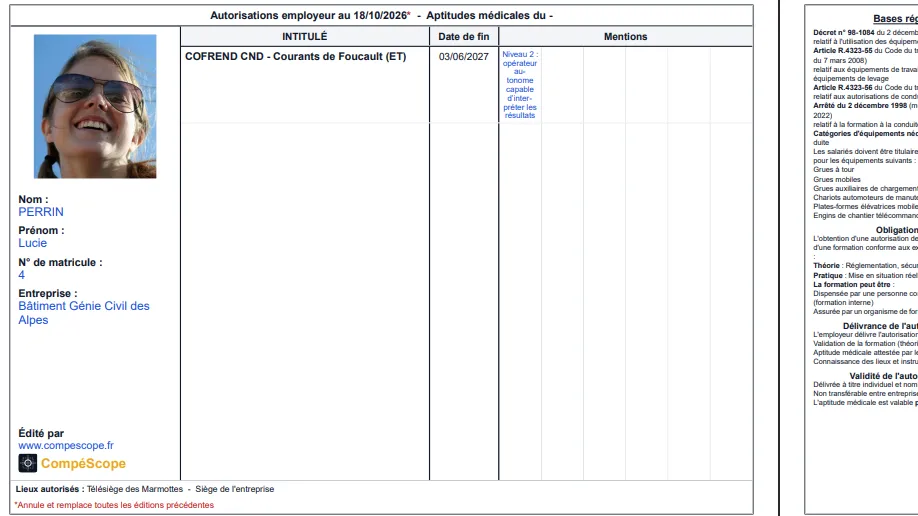The height and width of the screenshot is (516, 918).
Task: Click the Nom : label
Action: click(33, 200)
